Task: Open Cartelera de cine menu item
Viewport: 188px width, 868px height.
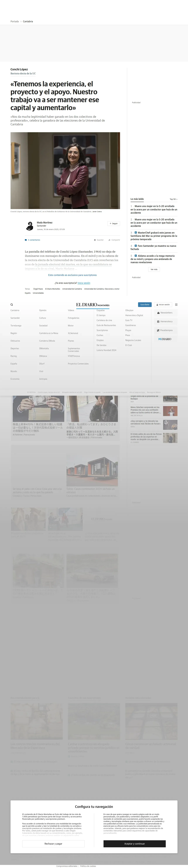Action: 104,320
